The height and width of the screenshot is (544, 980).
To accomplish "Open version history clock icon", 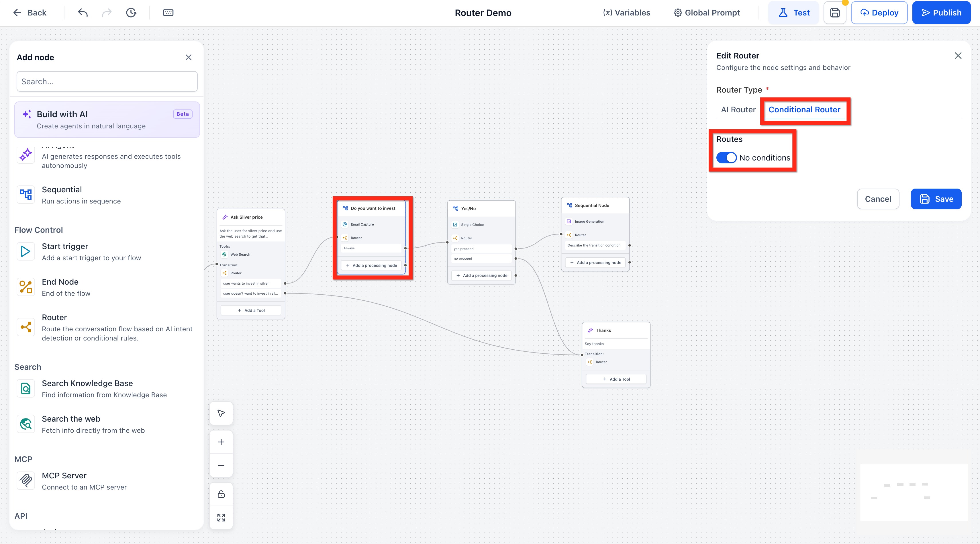I will click(131, 13).
